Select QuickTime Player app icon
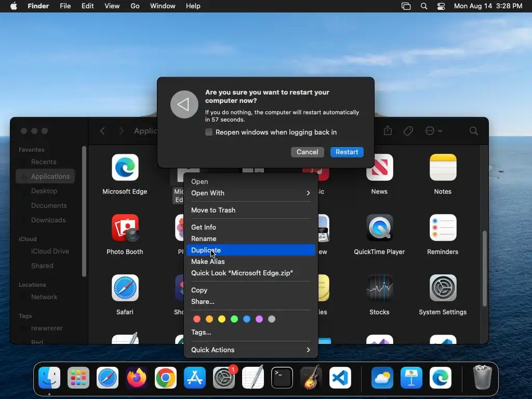 tap(379, 228)
